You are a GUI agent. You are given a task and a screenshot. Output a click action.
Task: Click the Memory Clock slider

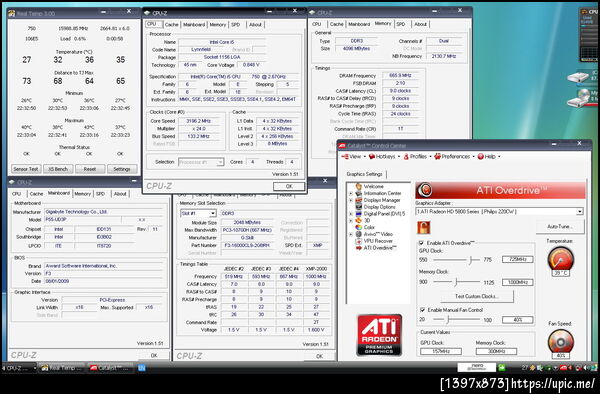(456, 282)
